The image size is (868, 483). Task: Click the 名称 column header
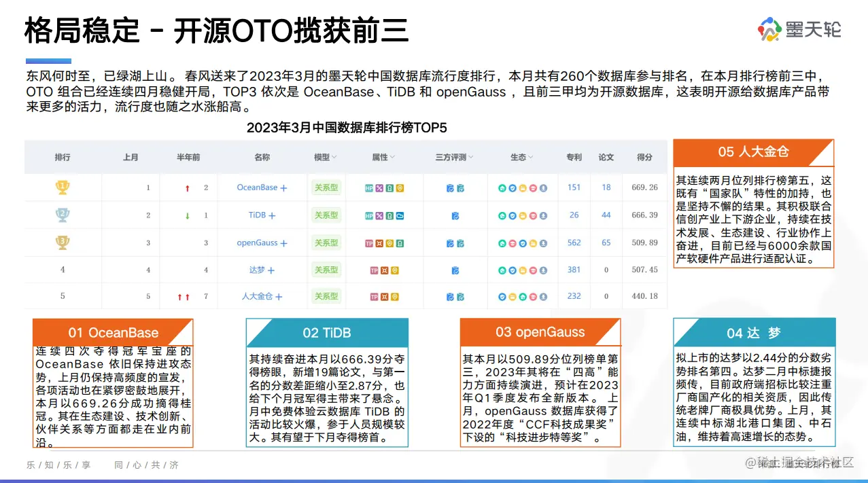point(262,157)
